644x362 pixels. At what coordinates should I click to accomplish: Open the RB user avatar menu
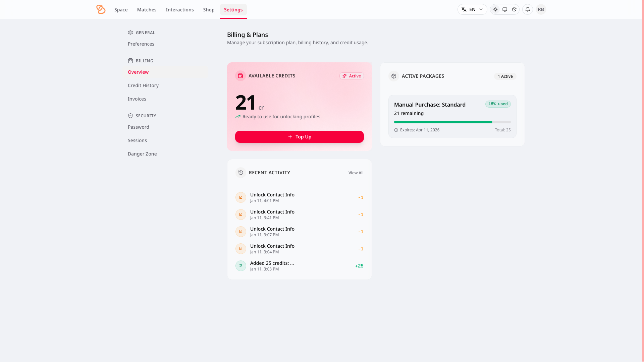pos(541,9)
